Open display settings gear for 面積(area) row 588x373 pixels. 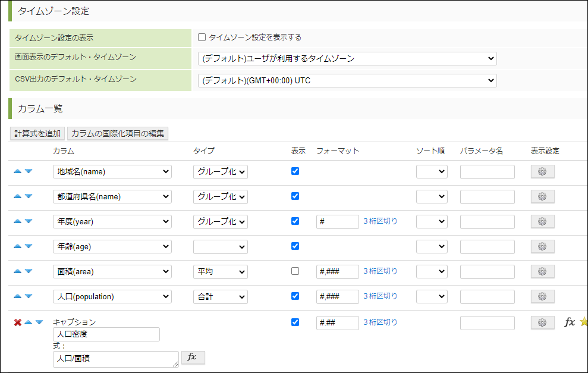(x=542, y=271)
